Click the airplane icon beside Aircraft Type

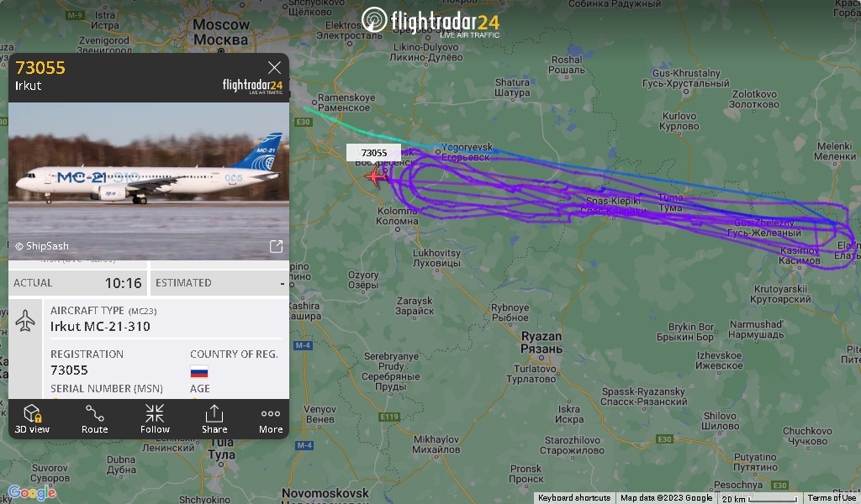(x=25, y=320)
